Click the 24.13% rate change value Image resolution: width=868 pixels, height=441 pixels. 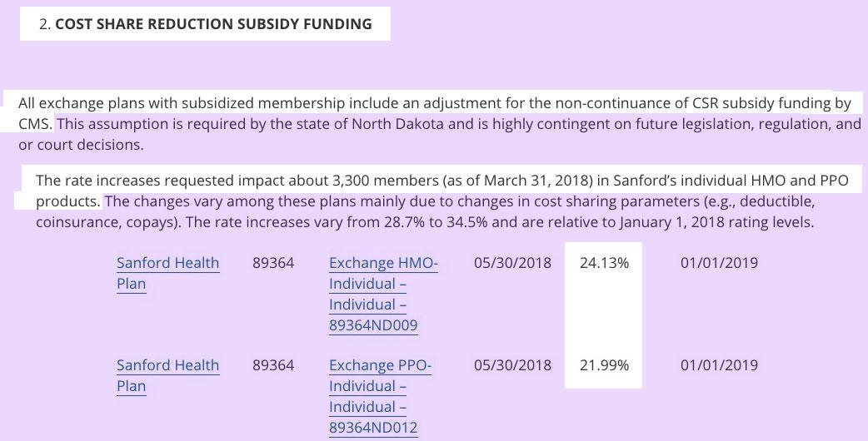[x=604, y=263]
